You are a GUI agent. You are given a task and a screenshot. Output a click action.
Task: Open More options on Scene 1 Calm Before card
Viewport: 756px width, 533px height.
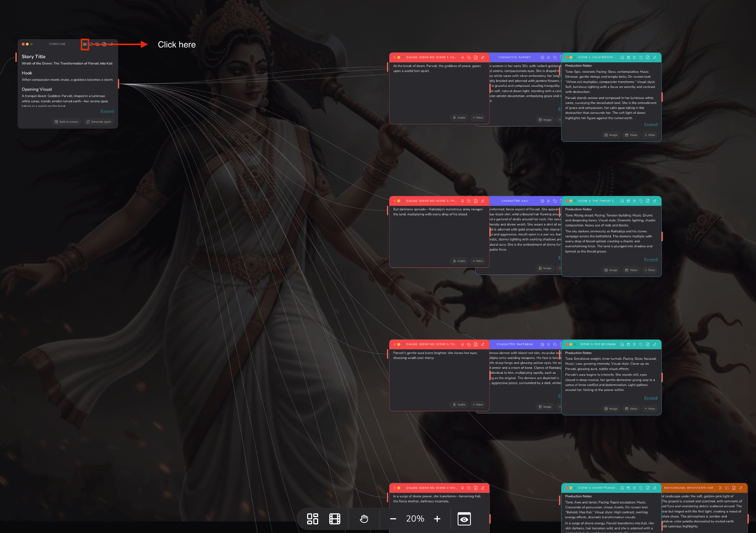pyautogui.click(x=650, y=135)
